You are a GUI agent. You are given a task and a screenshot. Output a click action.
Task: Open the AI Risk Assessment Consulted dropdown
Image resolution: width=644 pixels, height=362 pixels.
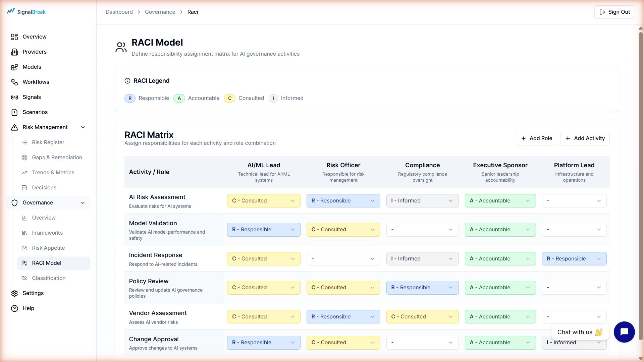click(x=263, y=200)
